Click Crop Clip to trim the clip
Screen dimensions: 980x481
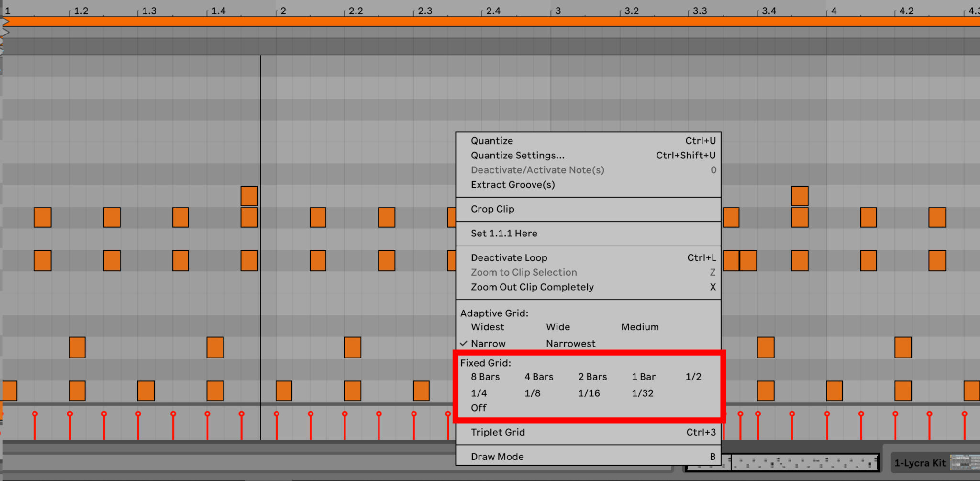coord(492,209)
